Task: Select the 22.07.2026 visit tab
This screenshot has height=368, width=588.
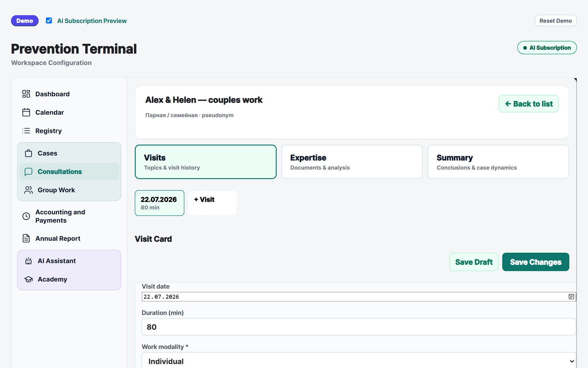Action: tap(159, 203)
